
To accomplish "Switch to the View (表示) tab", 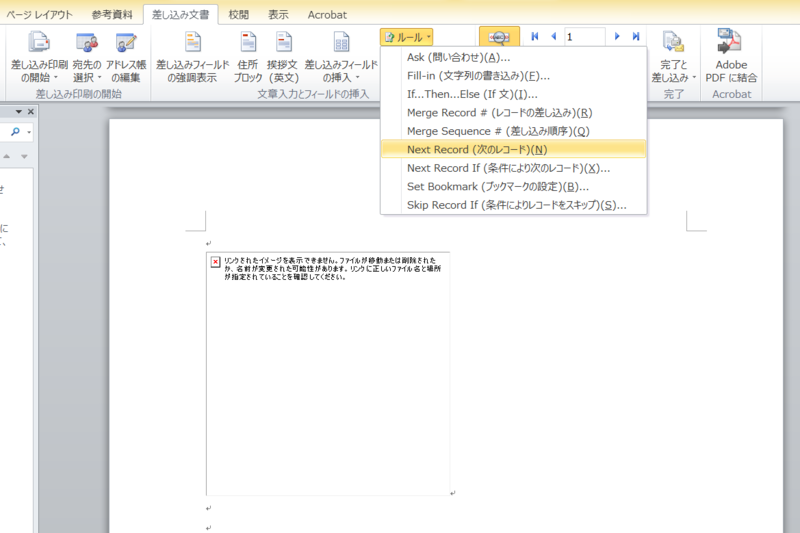I will pos(278,15).
